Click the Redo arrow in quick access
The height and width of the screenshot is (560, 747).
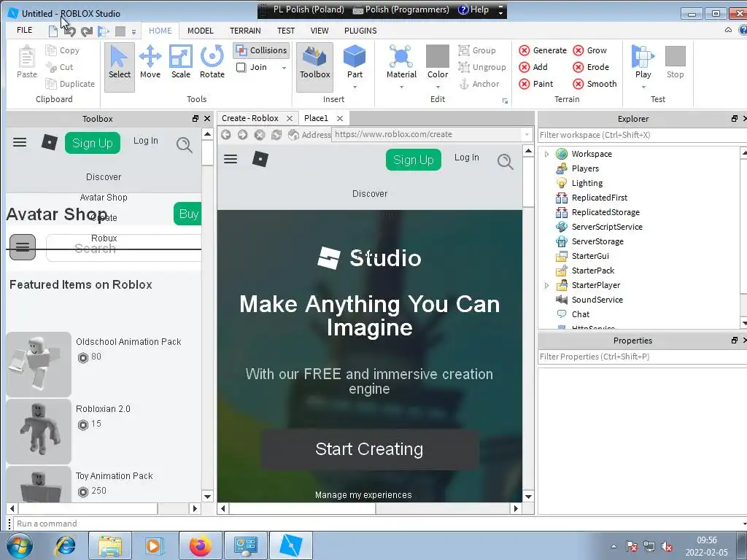click(x=87, y=31)
